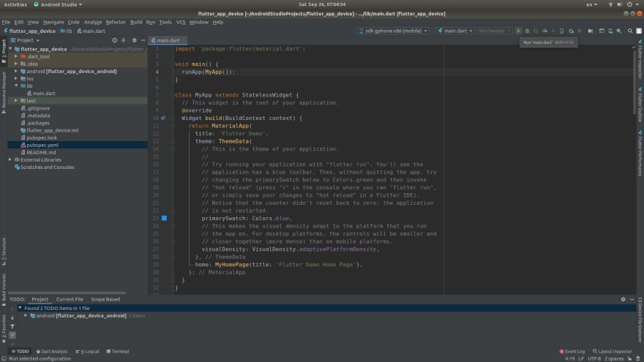644x362 pixels.
Task: Open the File menu
Action: (x=6, y=22)
